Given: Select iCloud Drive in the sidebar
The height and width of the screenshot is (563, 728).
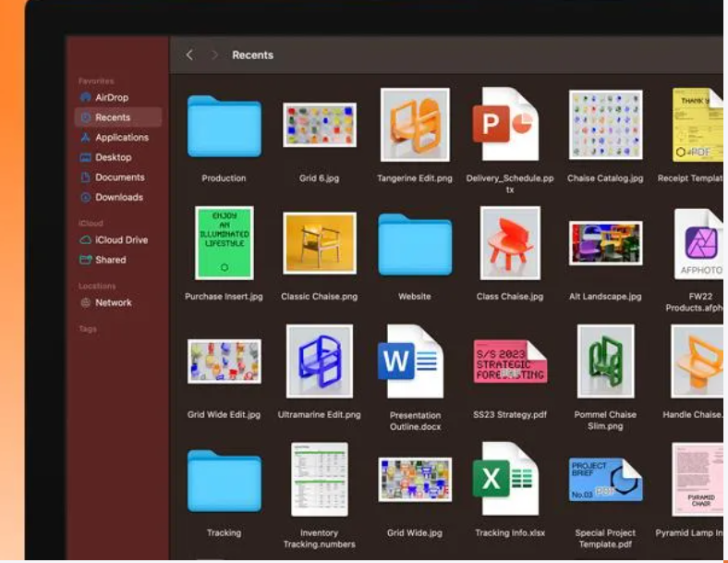Looking at the screenshot, I should 121,239.
